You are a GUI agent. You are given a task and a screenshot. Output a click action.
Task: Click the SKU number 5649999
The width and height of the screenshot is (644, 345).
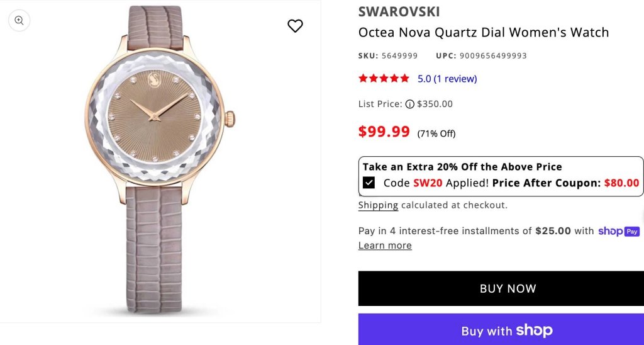tap(399, 56)
